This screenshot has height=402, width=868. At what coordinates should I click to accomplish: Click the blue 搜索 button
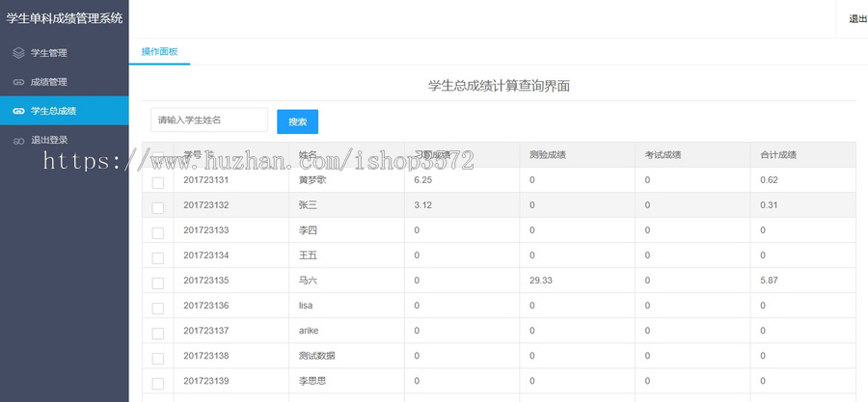[x=298, y=121]
